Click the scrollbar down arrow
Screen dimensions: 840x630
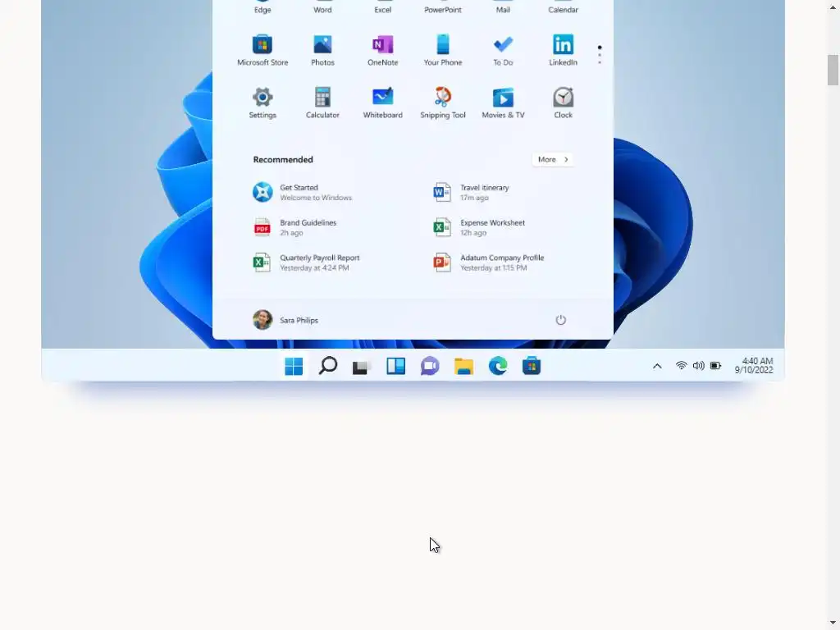click(x=833, y=623)
